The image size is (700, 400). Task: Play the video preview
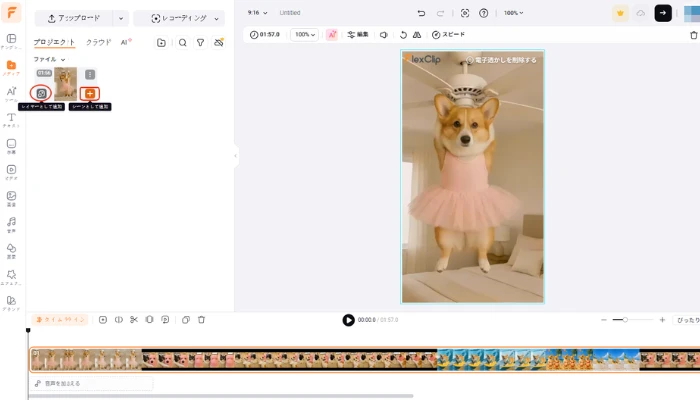(x=348, y=320)
